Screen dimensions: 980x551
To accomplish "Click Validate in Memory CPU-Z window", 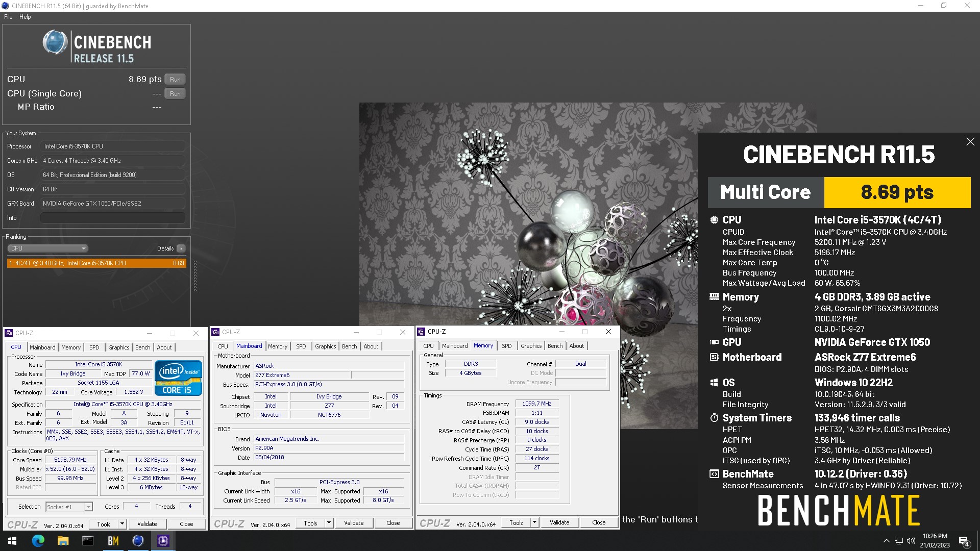I will pyautogui.click(x=559, y=522).
